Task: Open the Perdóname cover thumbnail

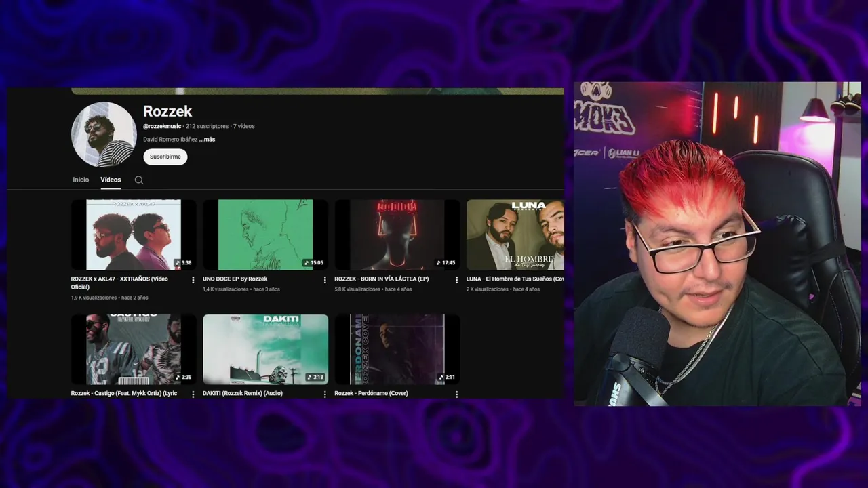Action: pos(397,349)
